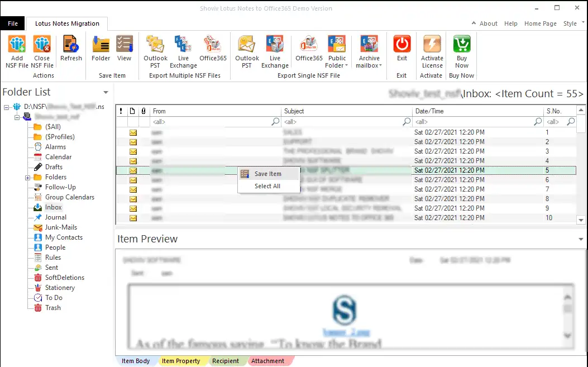The image size is (588, 367).
Task: Select the People folder
Action: 55,247
